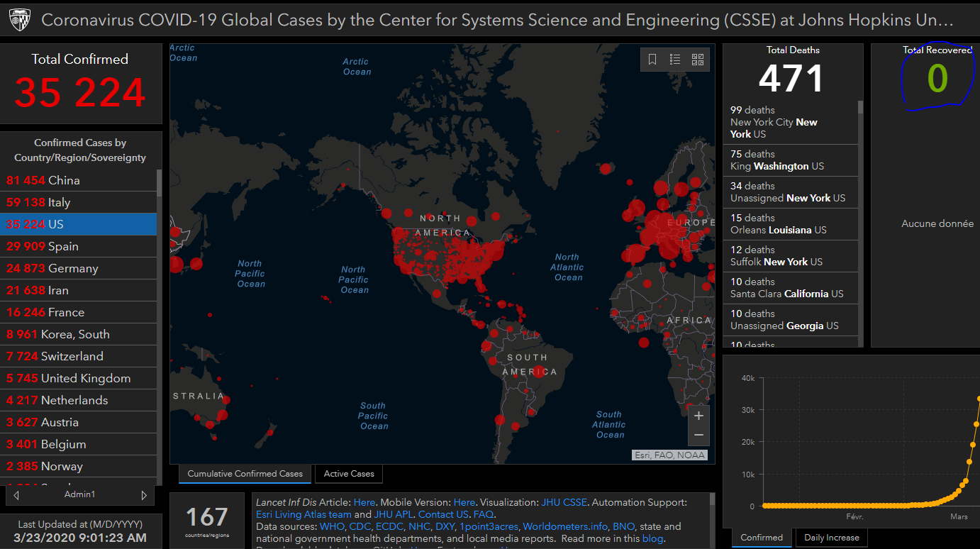Click the Last Updated timestamp 3/23/2020 9:01:23 AM
Viewport: 980px width, 549px height.
pyautogui.click(x=80, y=538)
